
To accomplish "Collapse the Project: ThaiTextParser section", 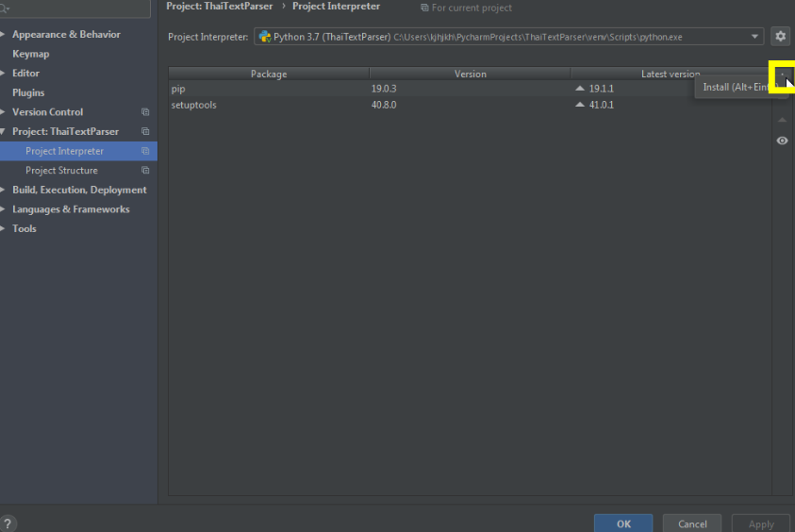I will [3, 131].
